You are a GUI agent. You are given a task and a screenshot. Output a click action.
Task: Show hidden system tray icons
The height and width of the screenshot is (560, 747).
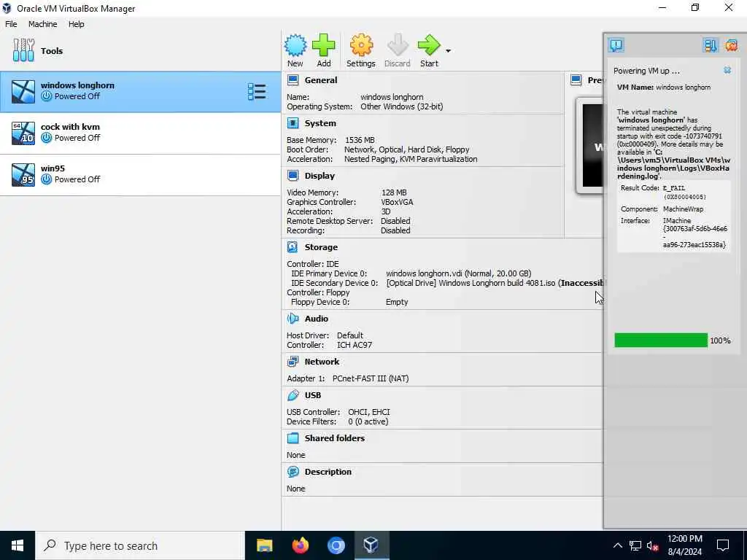(x=617, y=545)
